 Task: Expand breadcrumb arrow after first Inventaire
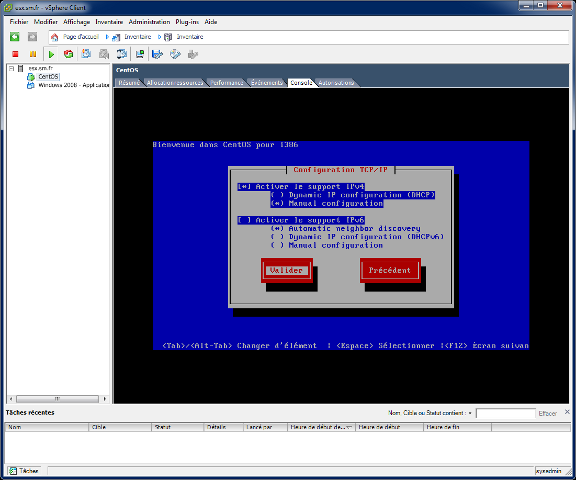pyautogui.click(x=159, y=37)
